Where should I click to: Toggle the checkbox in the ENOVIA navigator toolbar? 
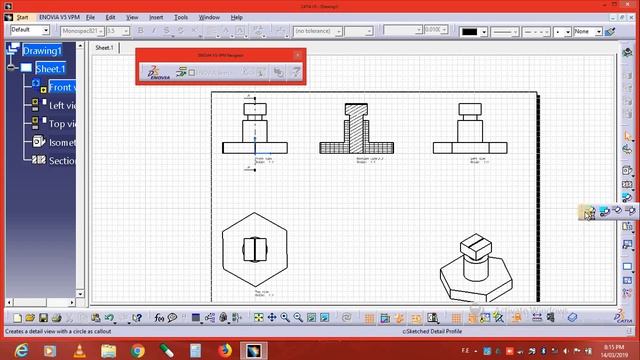click(191, 73)
